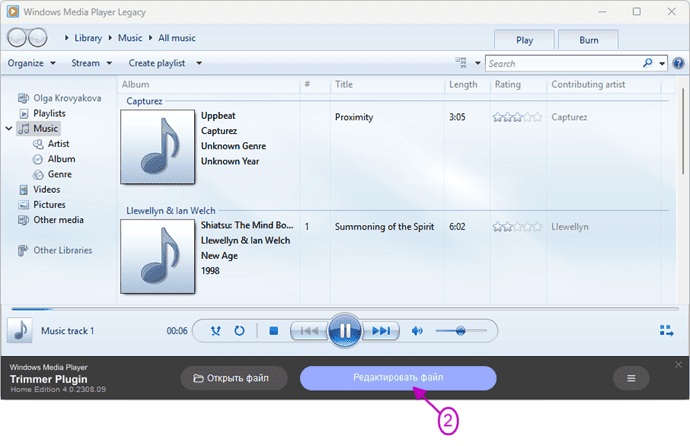This screenshot has width=690, height=446.
Task: Expand the arrow before Library breadcrumb
Action: [66, 38]
